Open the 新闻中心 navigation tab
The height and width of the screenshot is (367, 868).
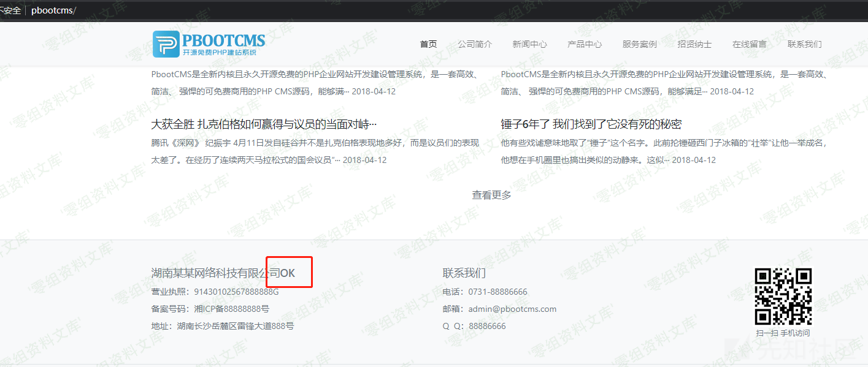pos(529,44)
